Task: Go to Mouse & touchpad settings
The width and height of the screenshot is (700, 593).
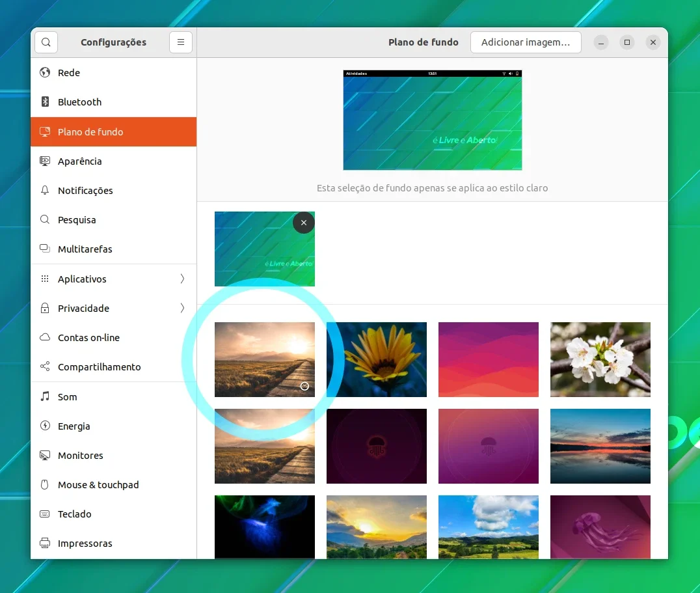Action: tap(113, 484)
